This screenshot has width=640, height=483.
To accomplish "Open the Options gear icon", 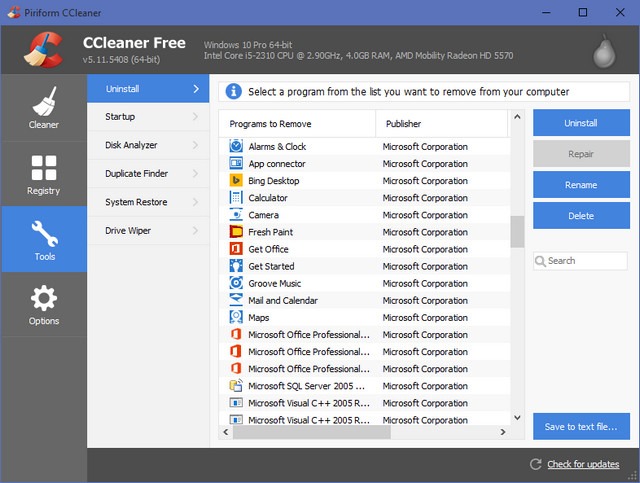I will click(44, 298).
